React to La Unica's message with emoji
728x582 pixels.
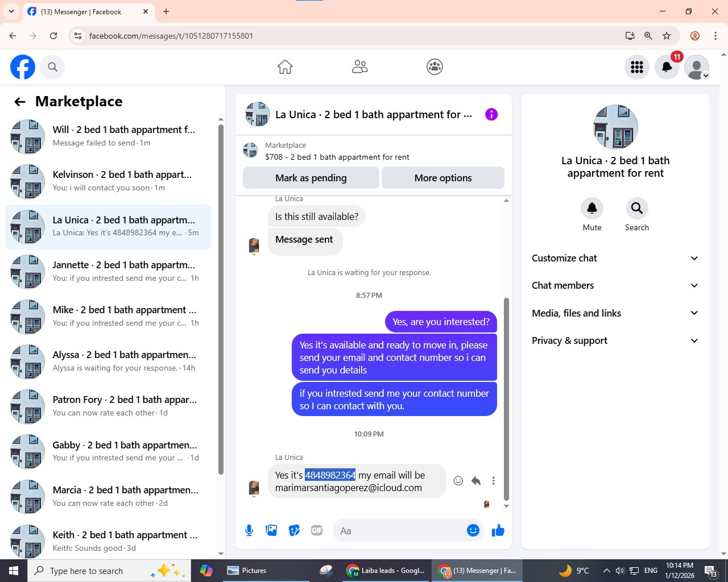coord(458,481)
